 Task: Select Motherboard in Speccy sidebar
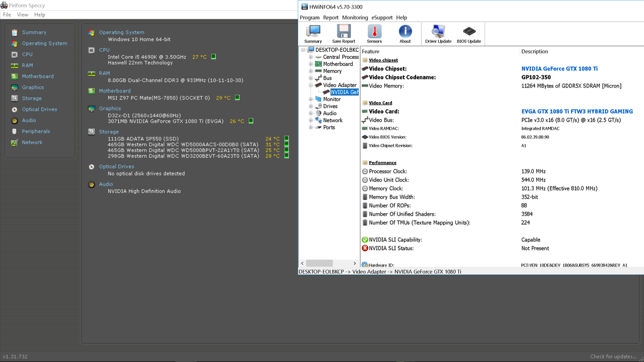pyautogui.click(x=38, y=76)
